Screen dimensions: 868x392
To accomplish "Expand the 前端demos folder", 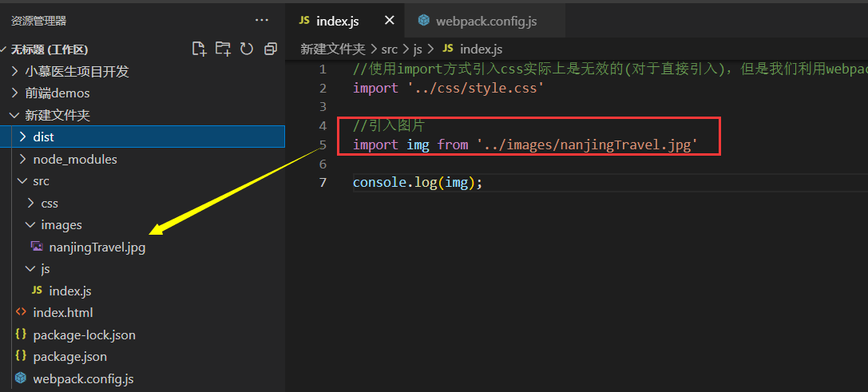I will pyautogui.click(x=15, y=93).
